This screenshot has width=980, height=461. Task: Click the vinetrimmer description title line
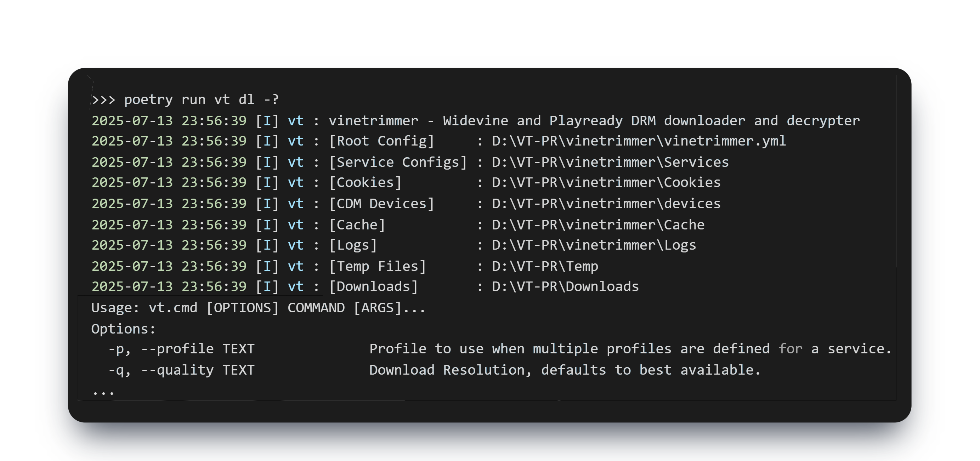point(594,121)
